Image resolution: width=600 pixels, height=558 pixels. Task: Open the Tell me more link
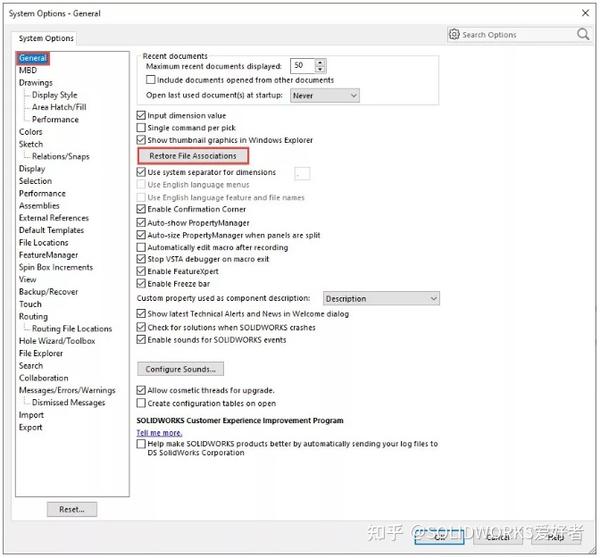point(159,433)
